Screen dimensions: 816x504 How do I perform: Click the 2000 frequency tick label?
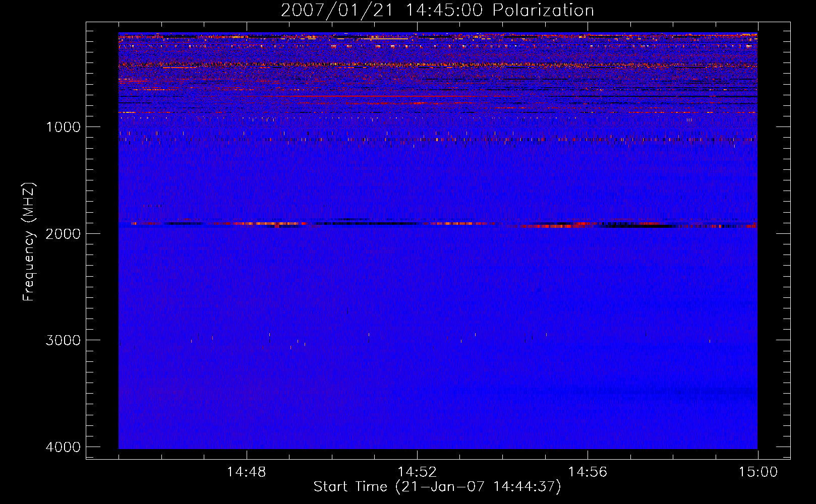click(x=63, y=233)
